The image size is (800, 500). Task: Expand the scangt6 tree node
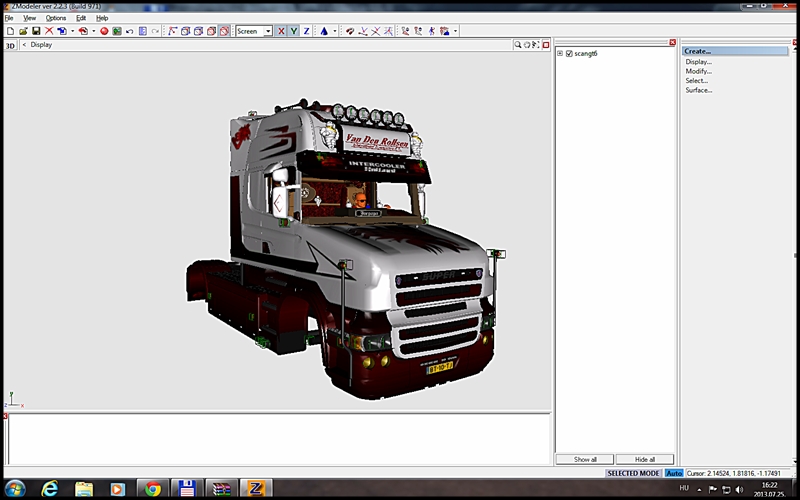560,53
